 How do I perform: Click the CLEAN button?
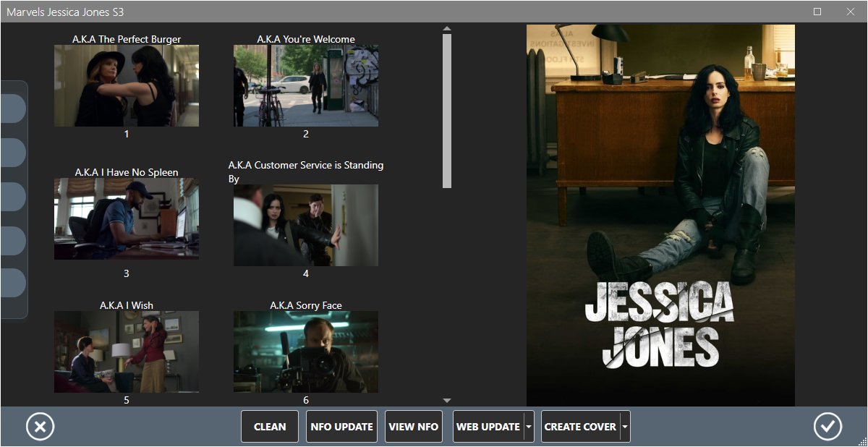(x=270, y=427)
